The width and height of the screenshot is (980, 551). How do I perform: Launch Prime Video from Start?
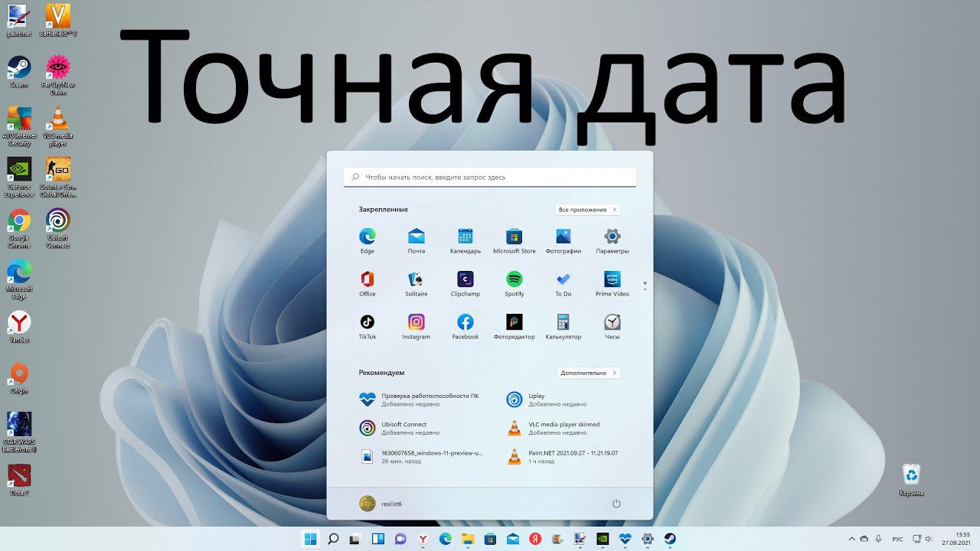point(612,283)
